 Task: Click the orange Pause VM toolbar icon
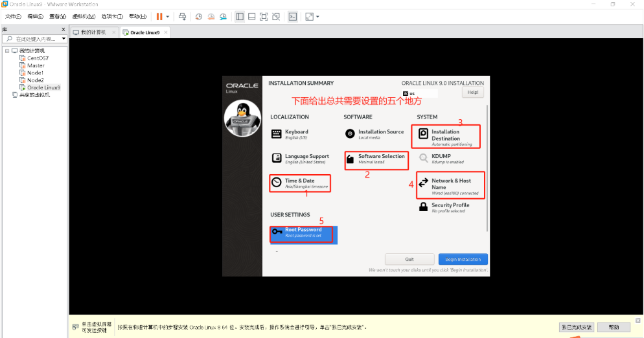[x=159, y=16]
